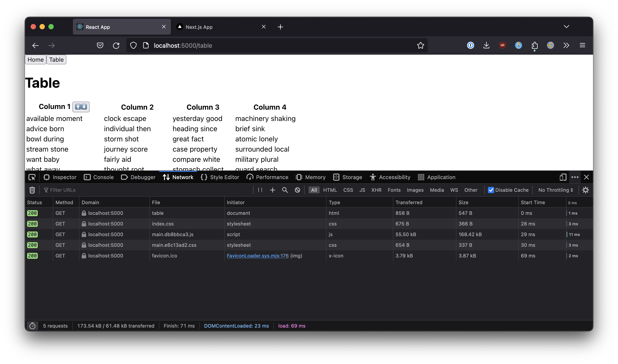Reload the current page
Viewport: 618px width, 364px height.
[x=116, y=45]
